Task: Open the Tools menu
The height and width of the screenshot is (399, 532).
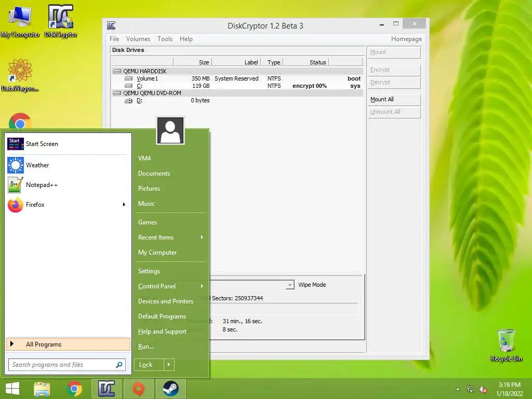Action: coord(165,39)
